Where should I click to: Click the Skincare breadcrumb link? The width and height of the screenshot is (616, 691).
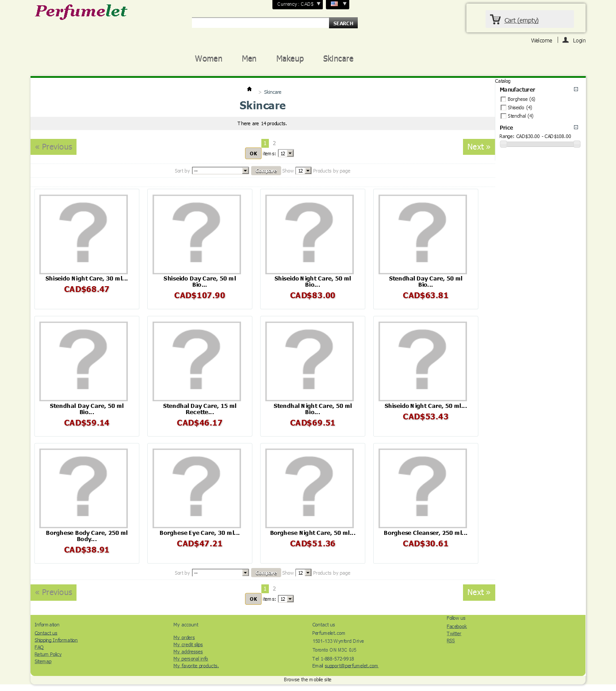[x=272, y=92]
